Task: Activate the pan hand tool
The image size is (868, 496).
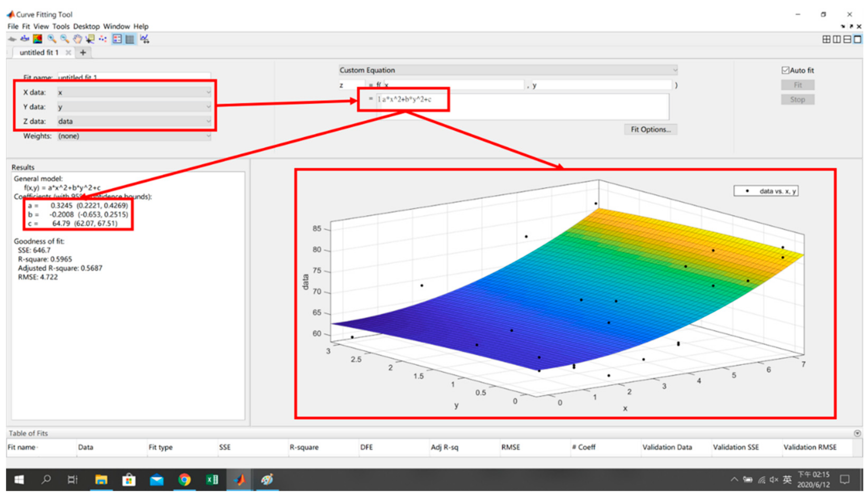Action: [x=78, y=39]
